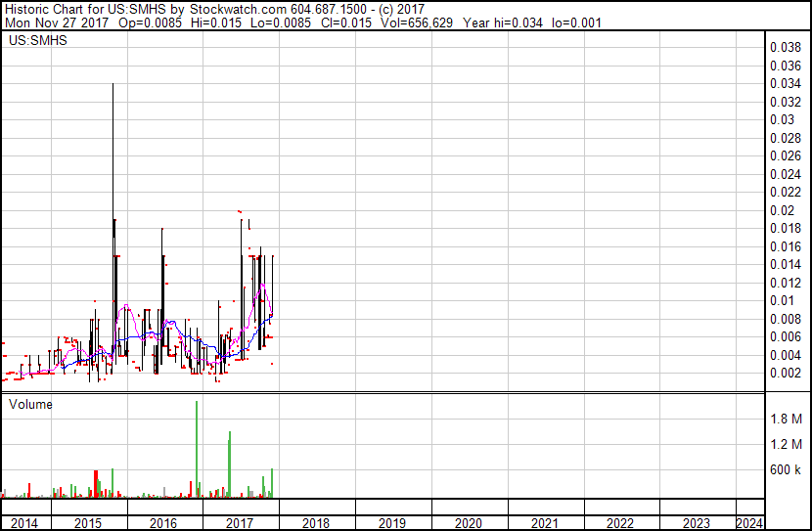The image size is (812, 531).
Task: Click the 2019 year label
Action: 392,523
